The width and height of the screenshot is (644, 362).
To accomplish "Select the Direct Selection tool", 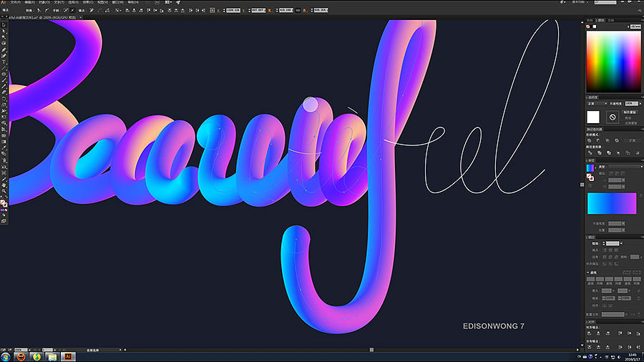I will click(x=4, y=31).
